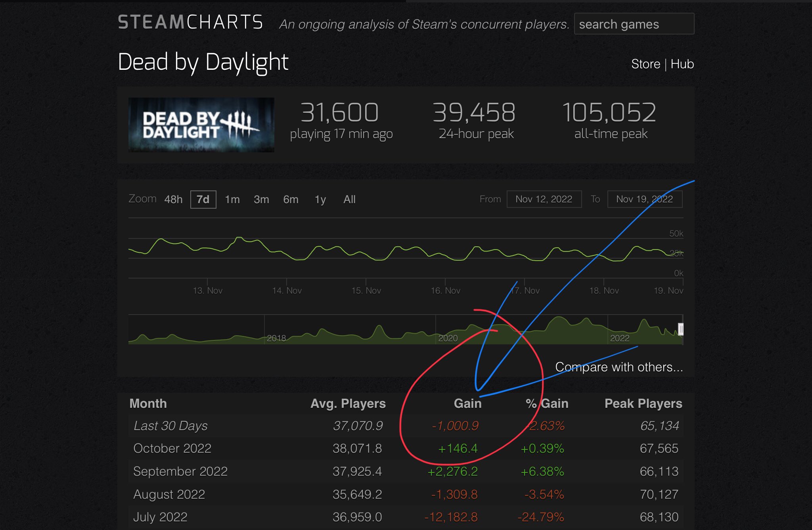Open the From date field showing Nov 12, 2022
Viewport: 812px width, 530px height.
point(544,199)
